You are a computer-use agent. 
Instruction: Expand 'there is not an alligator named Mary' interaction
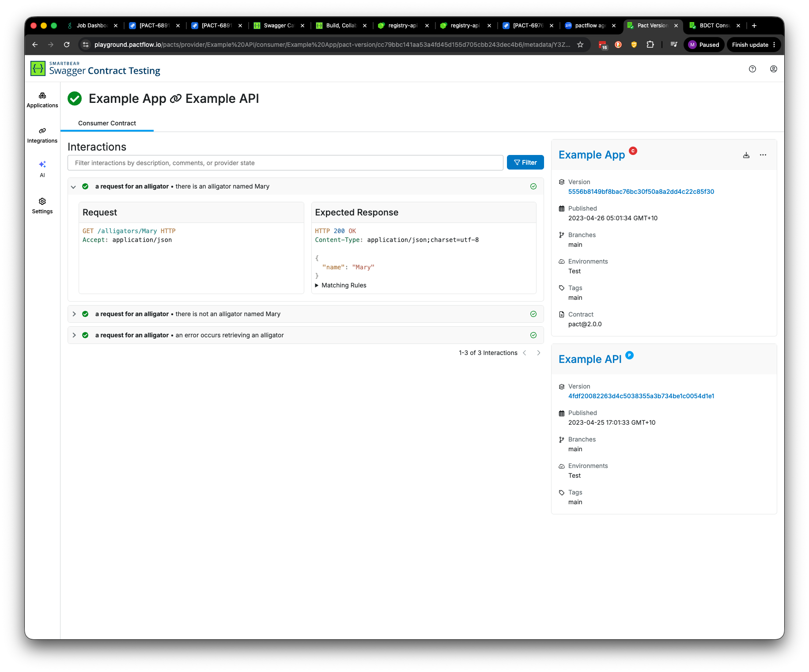click(x=74, y=314)
